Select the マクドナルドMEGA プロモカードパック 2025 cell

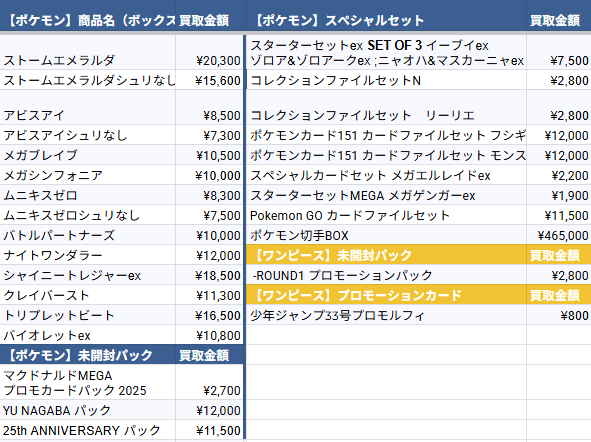pos(87,382)
